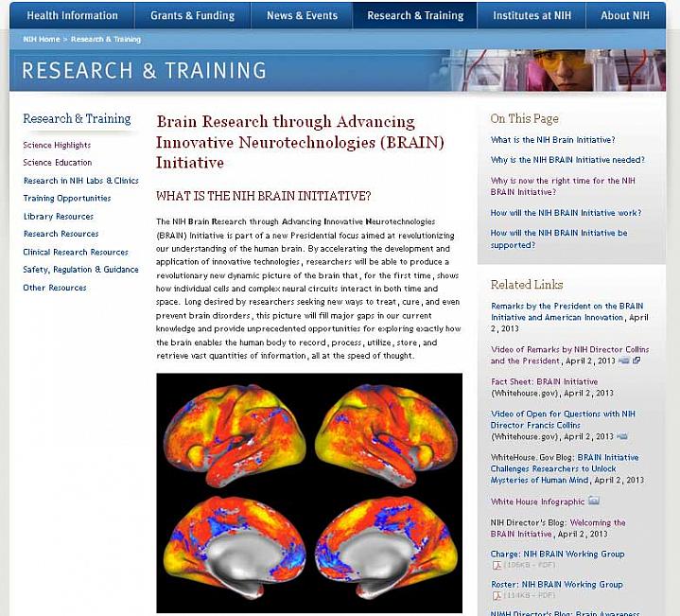Click Research & Training breadcrumb link
This screenshot has height=616, width=680.
(106, 39)
